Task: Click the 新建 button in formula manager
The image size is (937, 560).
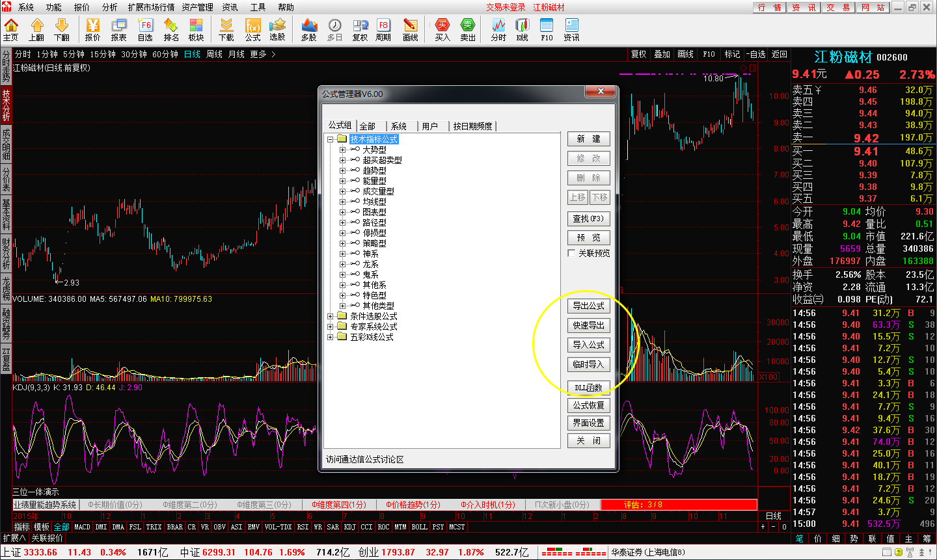Action: (588, 139)
